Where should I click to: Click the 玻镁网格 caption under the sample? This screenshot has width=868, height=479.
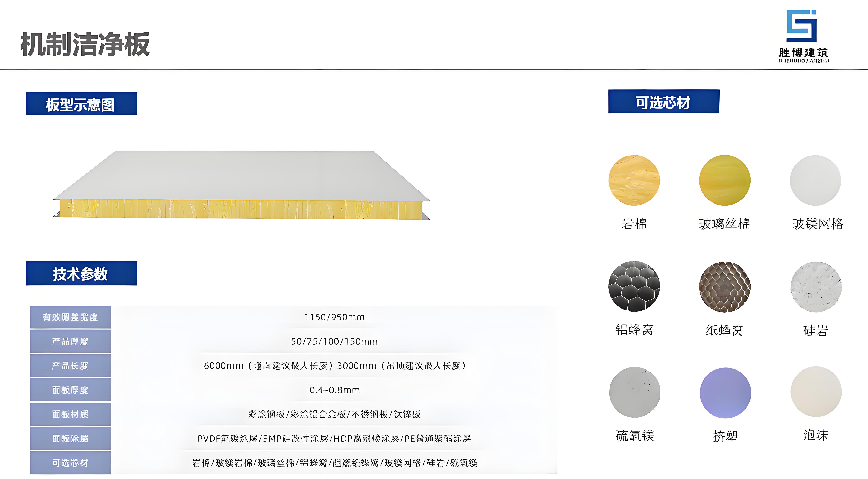pyautogui.click(x=818, y=224)
